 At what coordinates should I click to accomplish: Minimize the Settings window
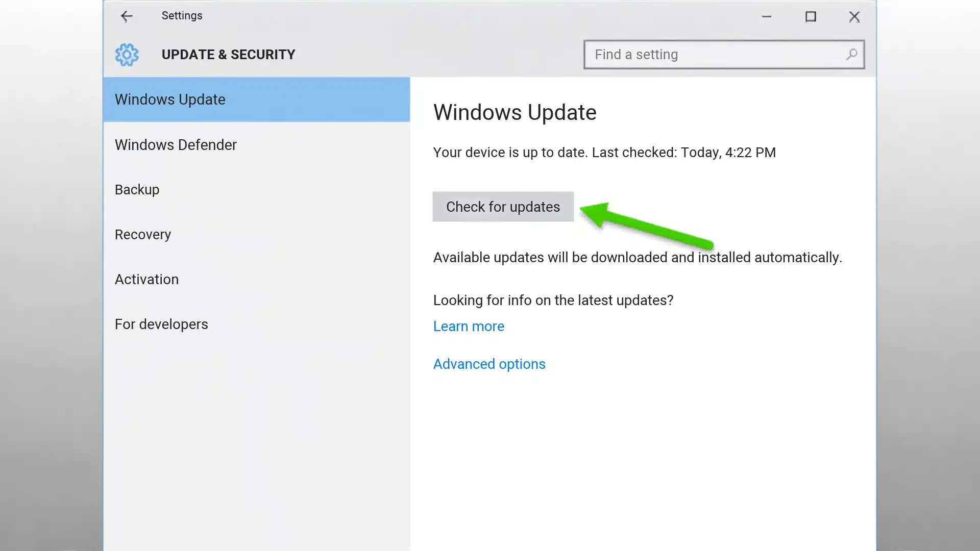click(767, 16)
